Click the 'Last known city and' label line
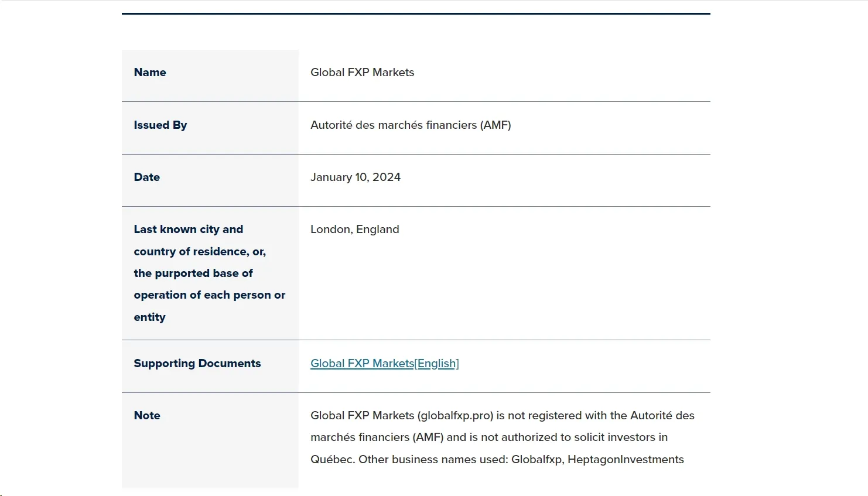This screenshot has height=496, width=868. pyautogui.click(x=189, y=230)
